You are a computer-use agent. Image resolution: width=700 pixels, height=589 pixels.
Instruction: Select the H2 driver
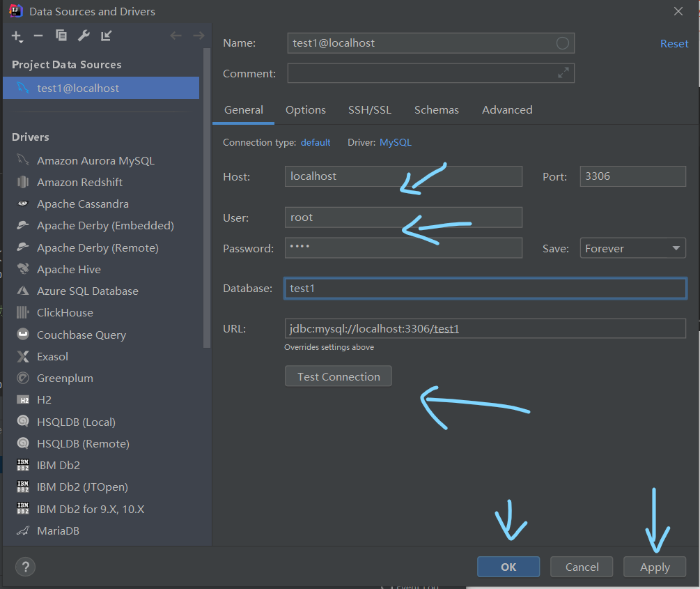tap(44, 399)
